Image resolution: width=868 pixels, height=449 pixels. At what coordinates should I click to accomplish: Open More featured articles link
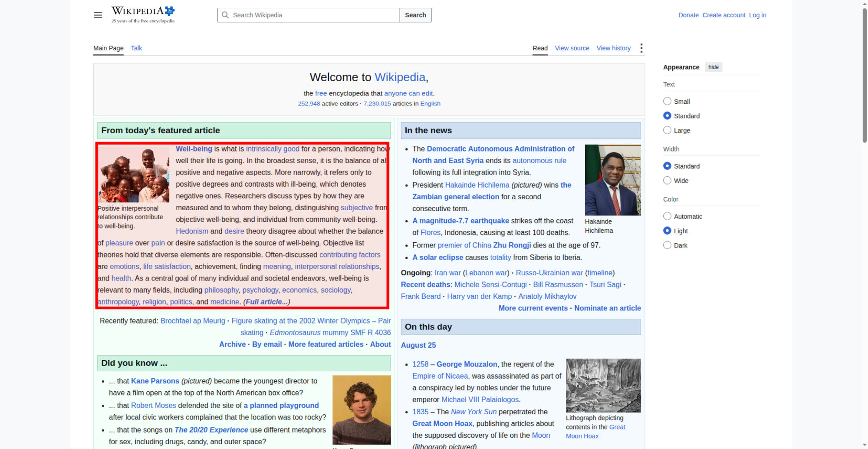[x=326, y=344]
